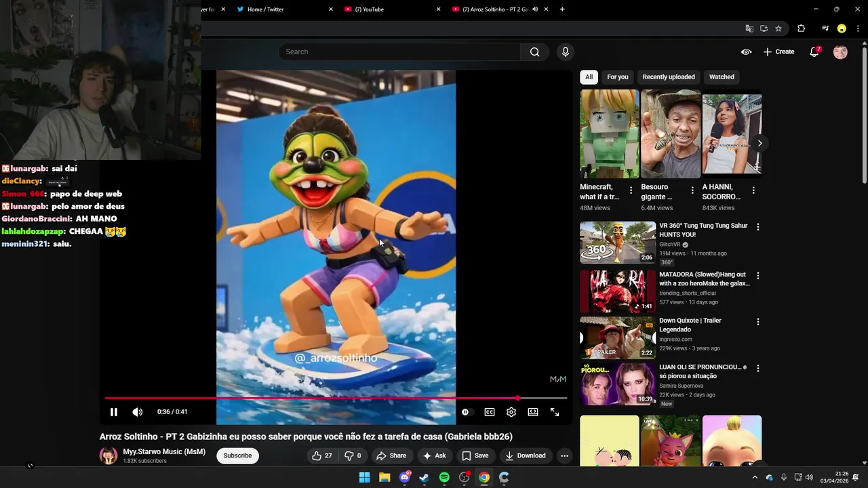
Task: Open the Minecraft what if short thumbnail
Action: click(610, 134)
